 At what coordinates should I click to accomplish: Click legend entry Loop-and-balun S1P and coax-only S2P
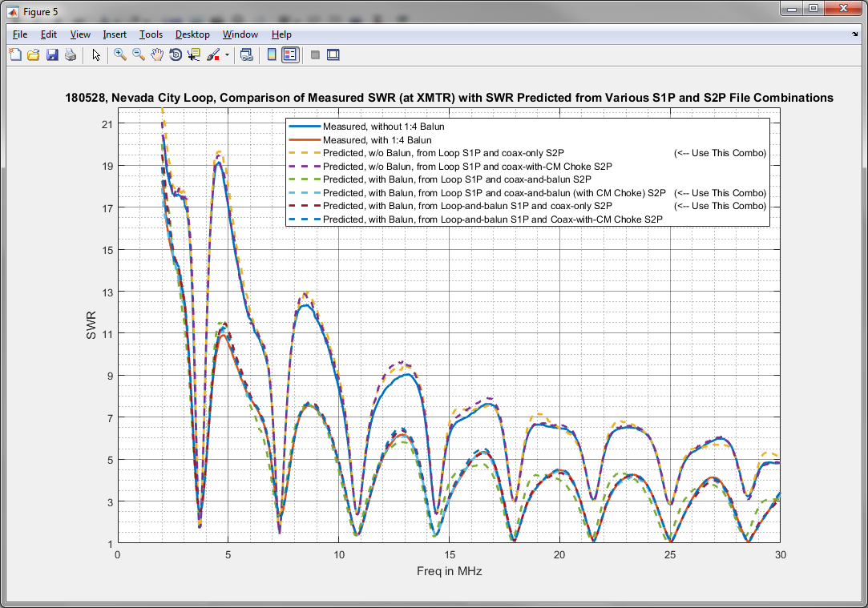click(467, 206)
